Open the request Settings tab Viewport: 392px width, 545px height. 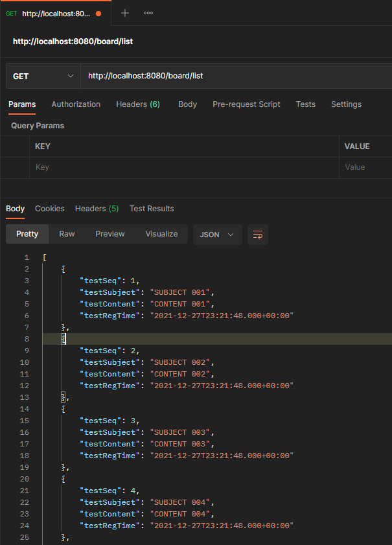[346, 104]
